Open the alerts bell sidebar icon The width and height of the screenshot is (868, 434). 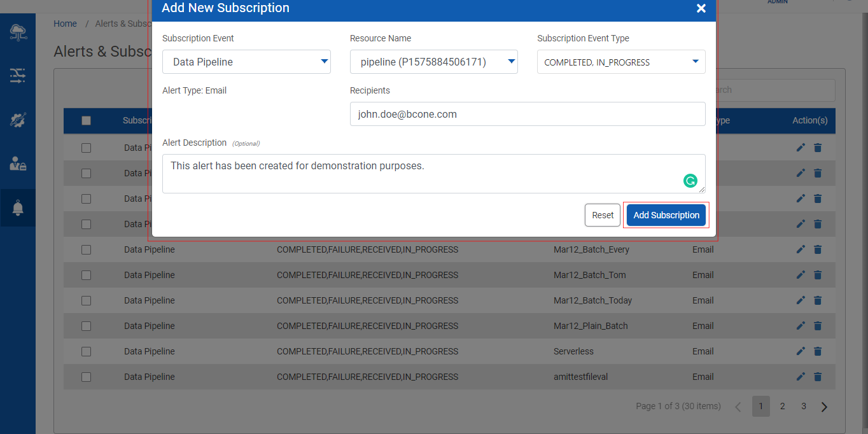coord(18,207)
